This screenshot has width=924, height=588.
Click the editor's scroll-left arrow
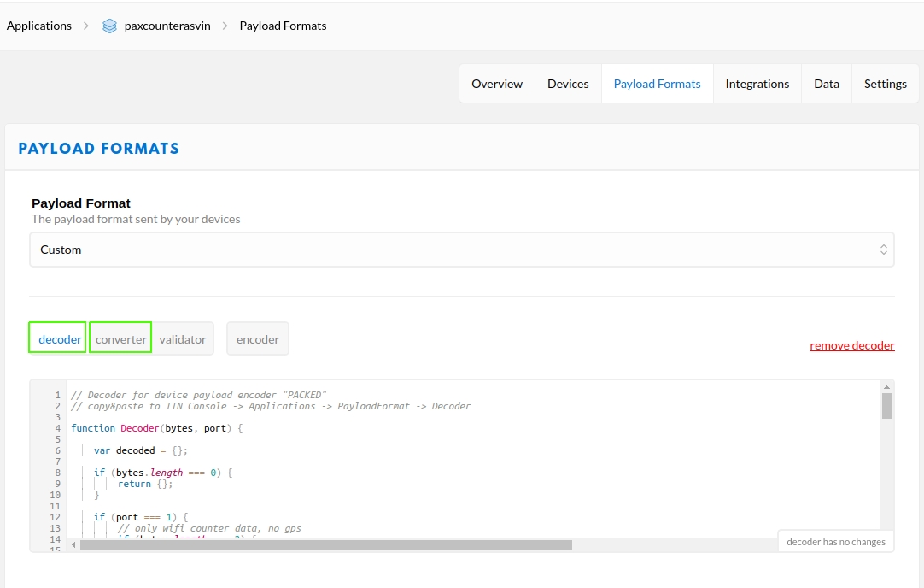(x=73, y=544)
